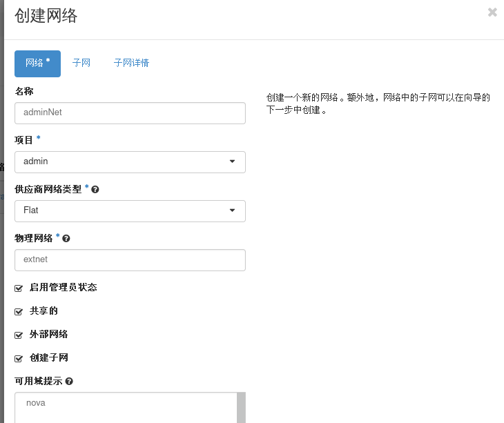The image size is (504, 423).
Task: Switch to the 网络 tab
Action: 37,63
